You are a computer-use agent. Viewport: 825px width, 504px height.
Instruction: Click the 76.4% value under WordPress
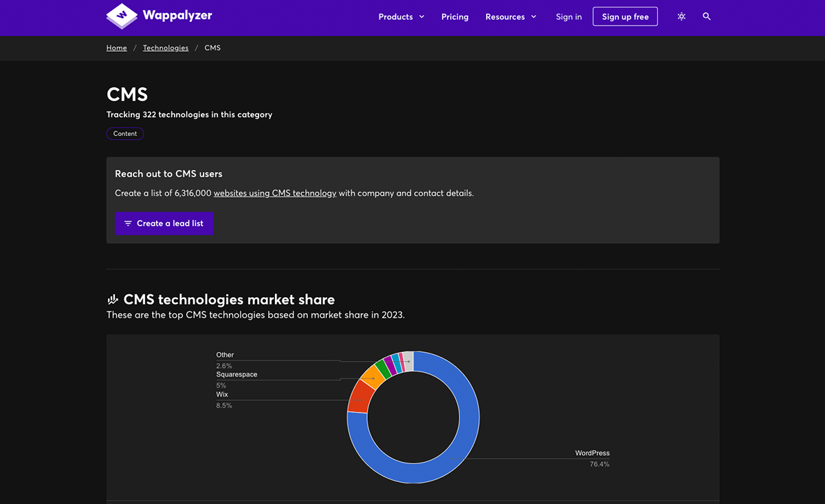[x=599, y=464]
